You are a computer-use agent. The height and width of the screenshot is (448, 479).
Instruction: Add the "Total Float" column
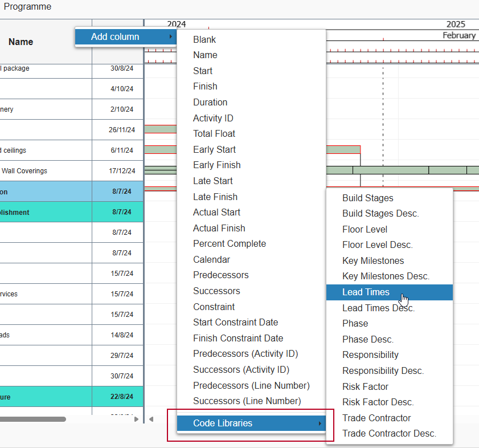point(214,133)
